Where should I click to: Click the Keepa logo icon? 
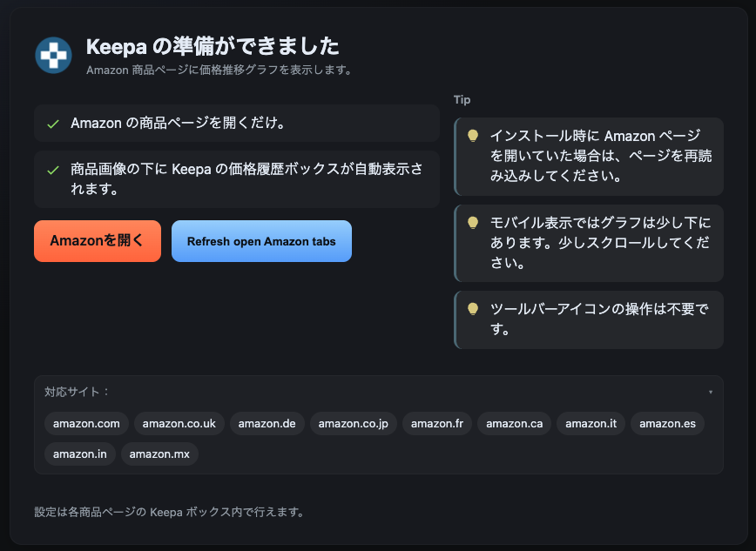[x=53, y=55]
